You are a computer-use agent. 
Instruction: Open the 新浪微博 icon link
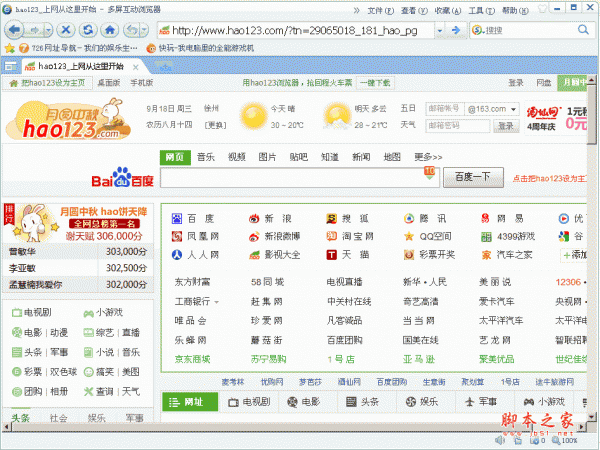(x=254, y=236)
